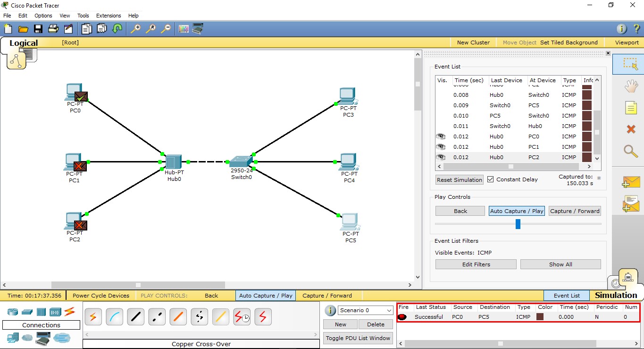This screenshot has width=644, height=349.
Task: Select the Place Note tool
Action: click(x=631, y=108)
